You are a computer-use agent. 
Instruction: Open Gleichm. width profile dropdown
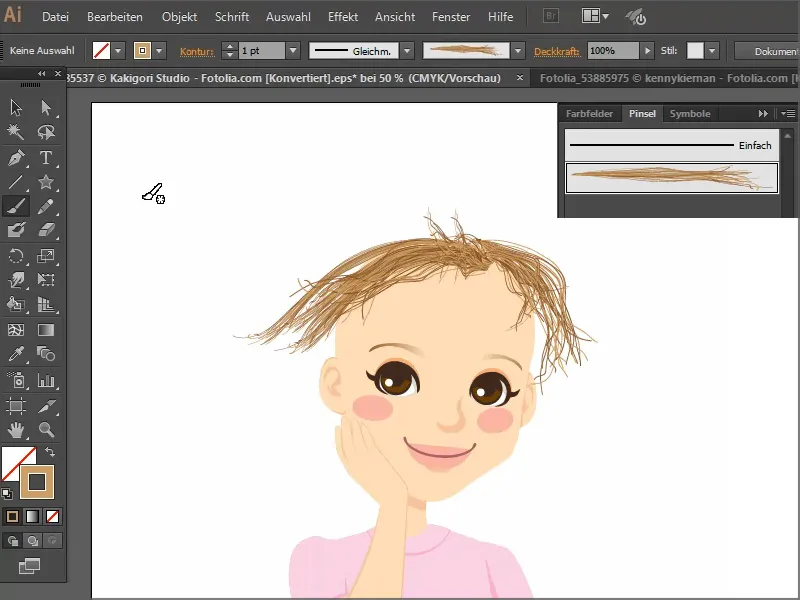pos(407,51)
